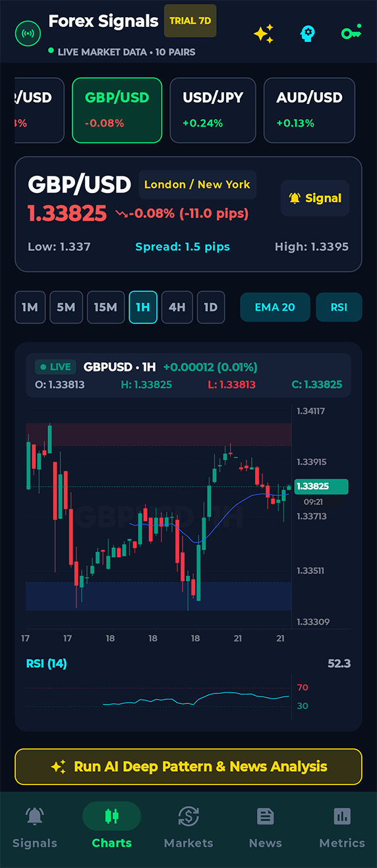Select the GBP/USD pair card

pyautogui.click(x=117, y=110)
